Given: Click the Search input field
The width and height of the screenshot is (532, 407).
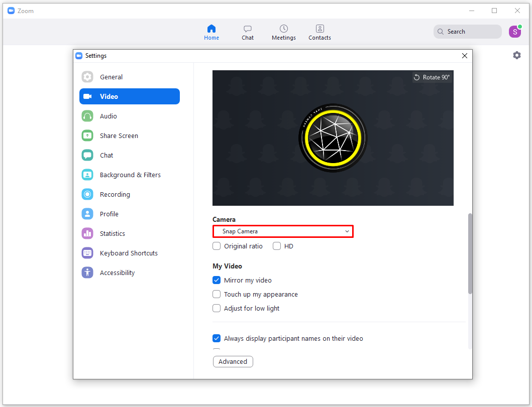Looking at the screenshot, I should click(x=468, y=32).
